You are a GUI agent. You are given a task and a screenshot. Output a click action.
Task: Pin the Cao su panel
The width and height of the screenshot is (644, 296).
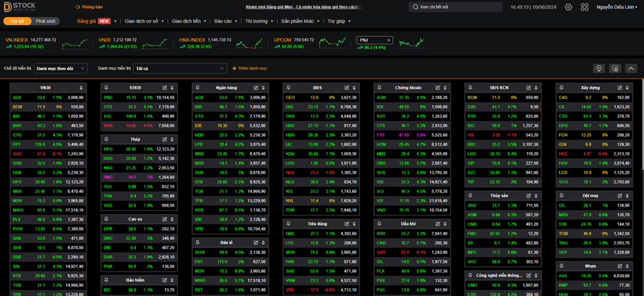click(x=106, y=219)
